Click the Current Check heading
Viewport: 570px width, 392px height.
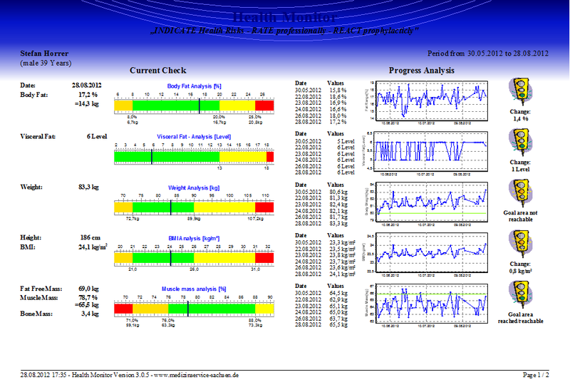click(x=157, y=71)
